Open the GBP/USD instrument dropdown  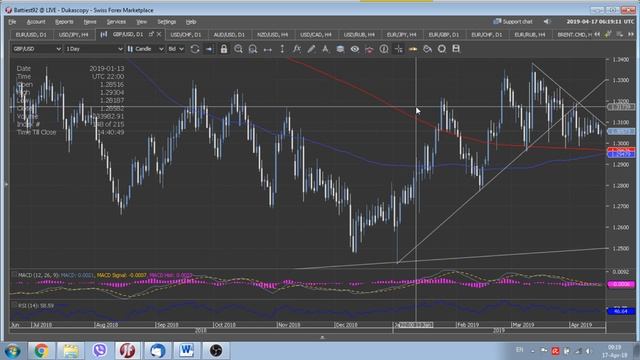click(37, 49)
